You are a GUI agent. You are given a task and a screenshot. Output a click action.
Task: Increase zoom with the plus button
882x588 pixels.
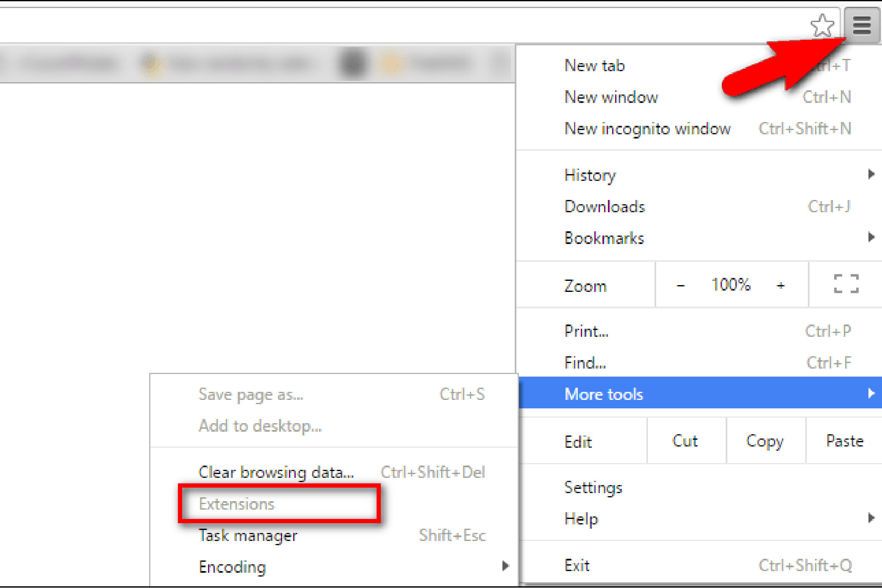coord(781,286)
